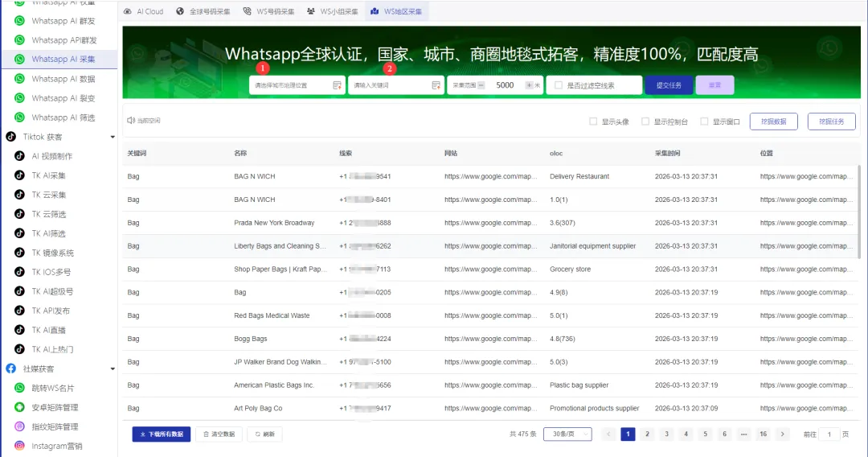Click speaker icon next to 当前空闲
The image size is (868, 457).
pyautogui.click(x=131, y=120)
